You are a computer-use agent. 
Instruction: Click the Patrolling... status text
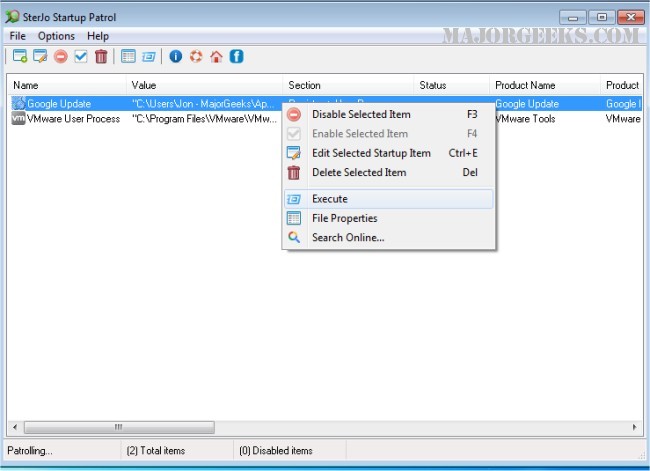30,451
